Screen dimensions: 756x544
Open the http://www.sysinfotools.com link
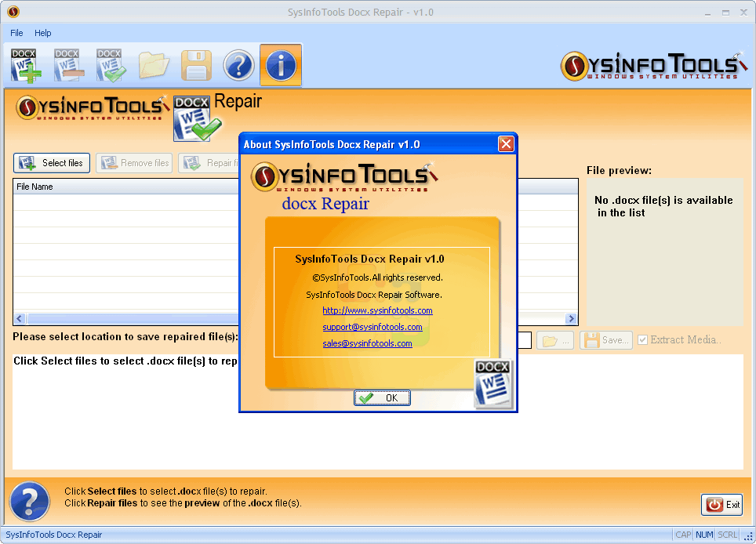(377, 310)
